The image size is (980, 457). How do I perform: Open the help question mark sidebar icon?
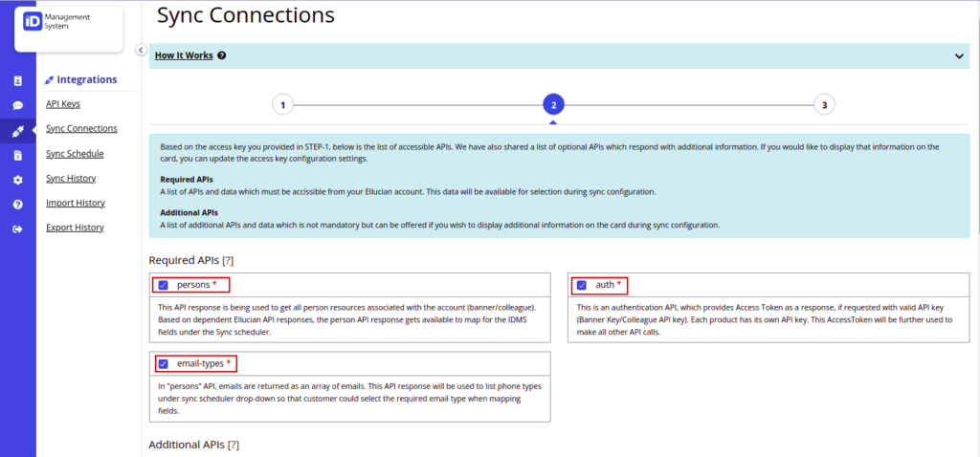(17, 205)
